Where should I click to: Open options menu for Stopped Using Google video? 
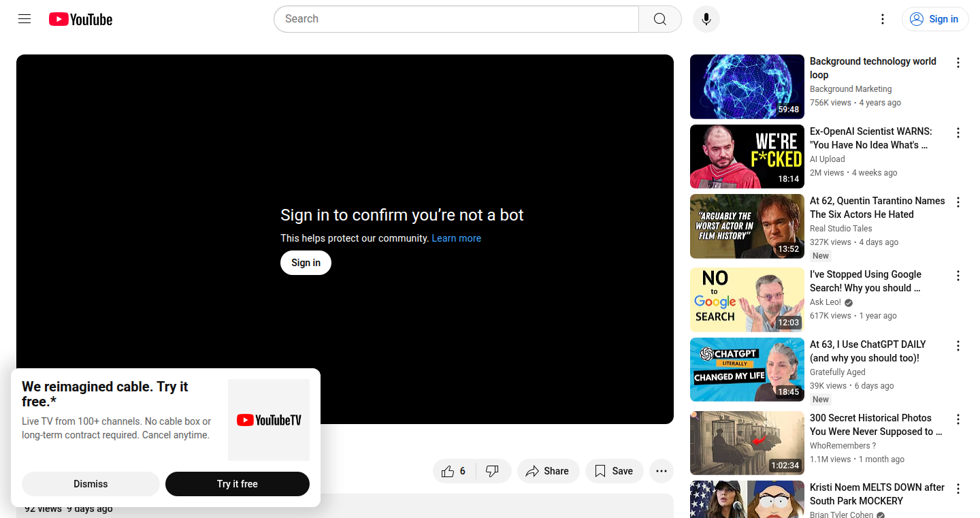958,276
